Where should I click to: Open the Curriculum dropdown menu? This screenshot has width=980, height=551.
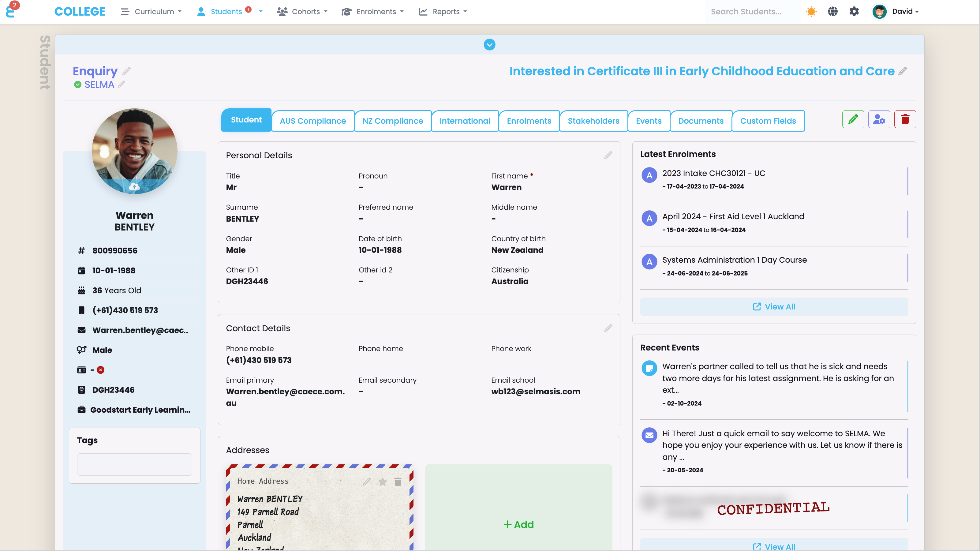(151, 11)
